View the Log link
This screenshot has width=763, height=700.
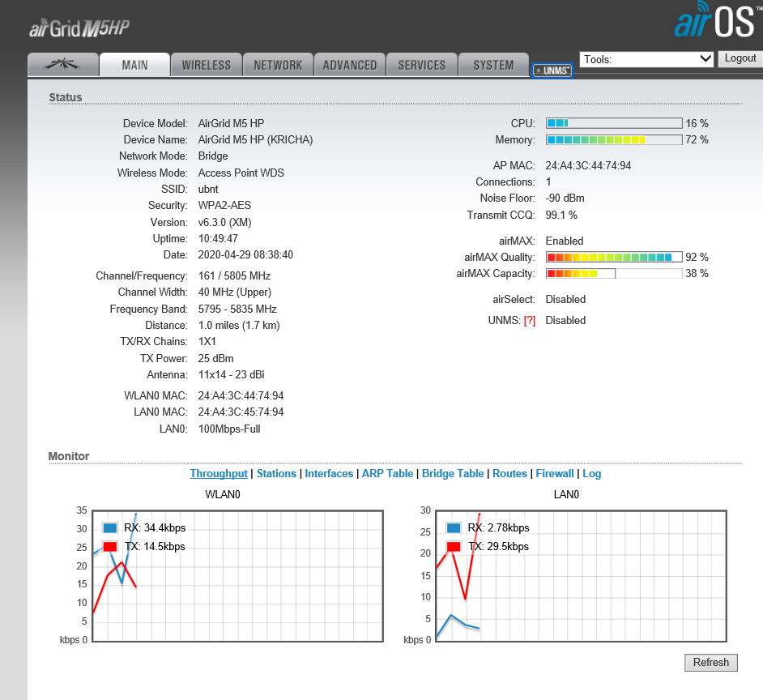click(x=592, y=474)
